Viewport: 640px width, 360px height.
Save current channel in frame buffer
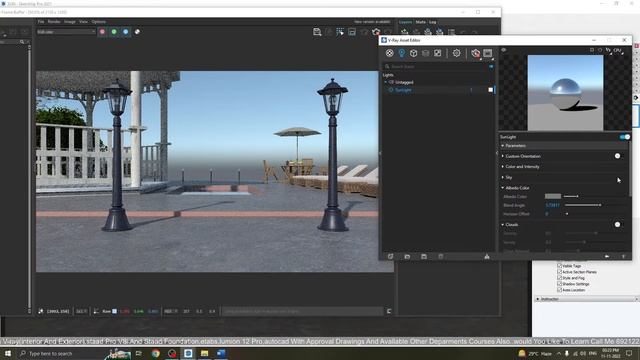317,32
